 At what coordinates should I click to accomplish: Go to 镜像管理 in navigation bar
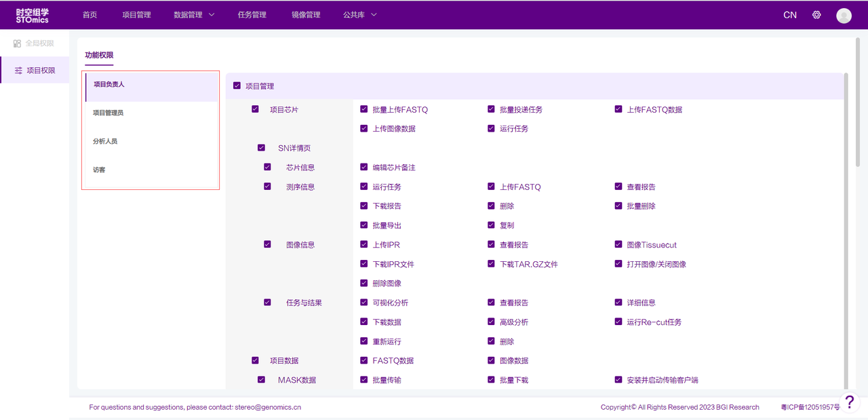pos(306,15)
